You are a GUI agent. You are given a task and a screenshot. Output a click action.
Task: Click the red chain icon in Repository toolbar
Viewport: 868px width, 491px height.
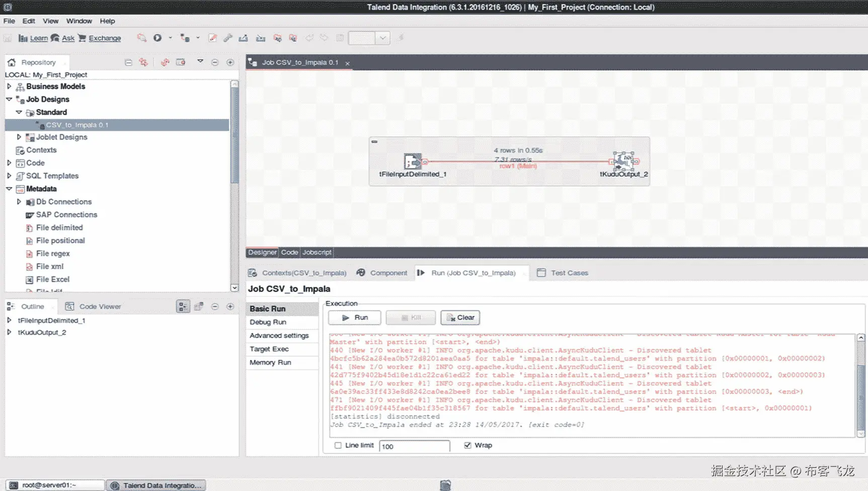point(165,62)
